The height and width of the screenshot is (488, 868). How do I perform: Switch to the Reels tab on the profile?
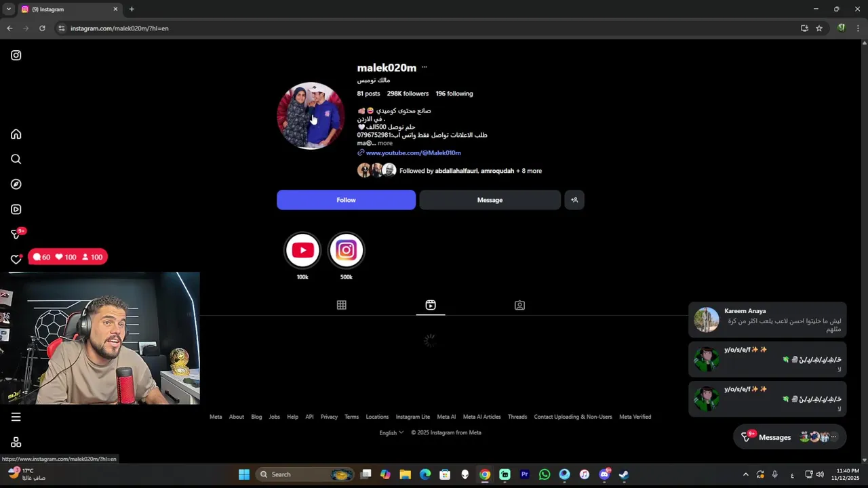(x=431, y=305)
